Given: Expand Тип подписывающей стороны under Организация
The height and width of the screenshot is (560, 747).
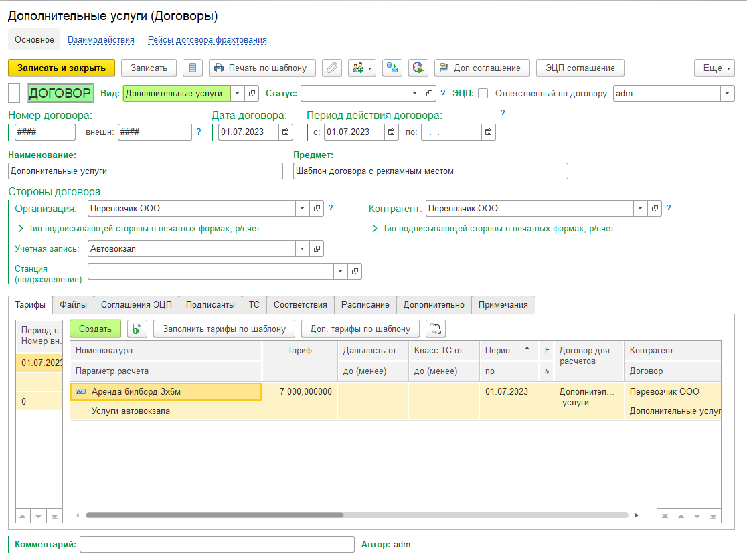Looking at the screenshot, I should click(138, 229).
